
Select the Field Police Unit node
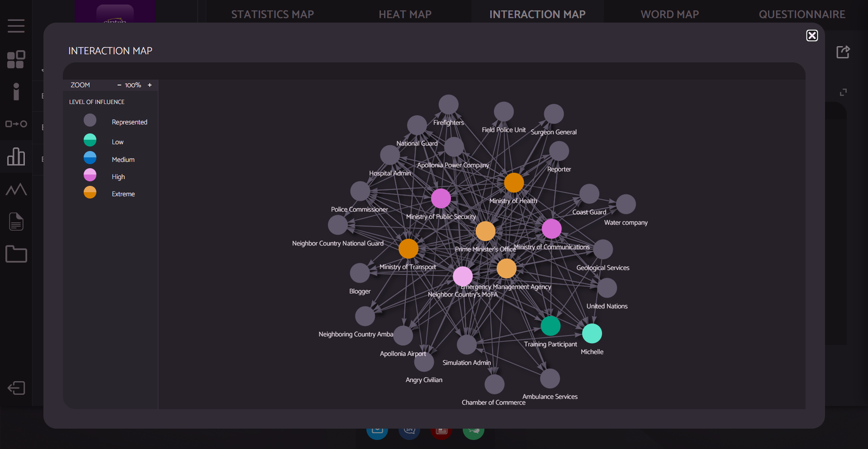(x=504, y=112)
